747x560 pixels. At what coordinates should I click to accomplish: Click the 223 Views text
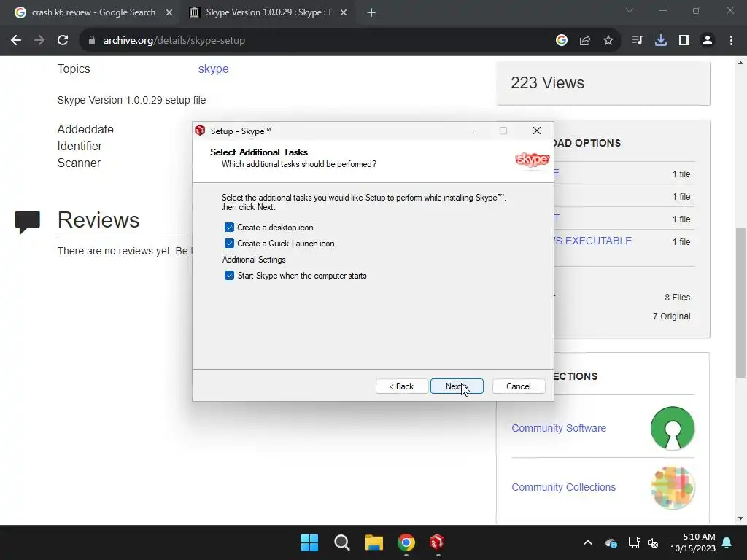pos(547,83)
